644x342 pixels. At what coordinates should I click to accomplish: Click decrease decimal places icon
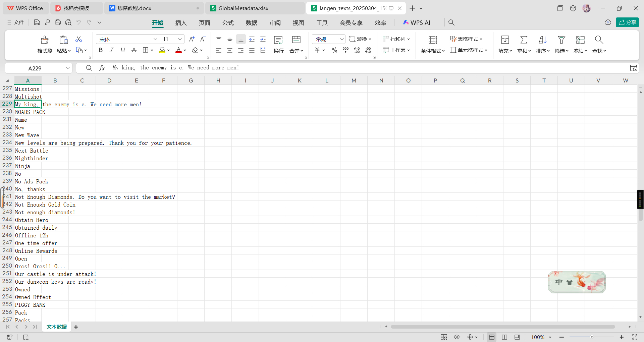tap(368, 50)
